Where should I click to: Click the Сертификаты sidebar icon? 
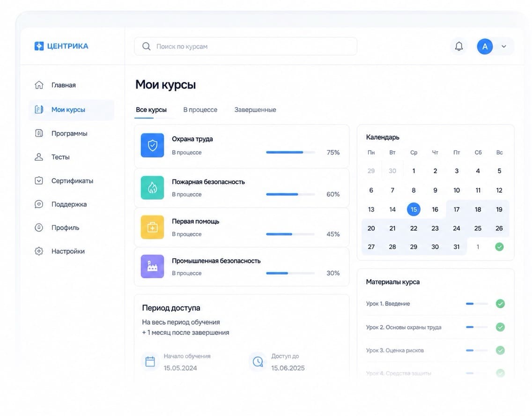[39, 180]
